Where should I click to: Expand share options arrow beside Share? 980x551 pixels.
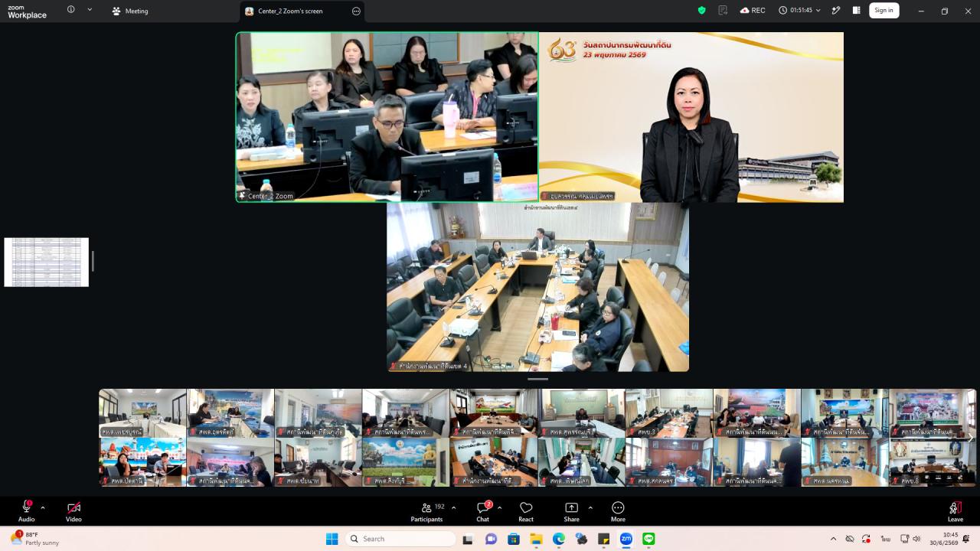(x=590, y=507)
